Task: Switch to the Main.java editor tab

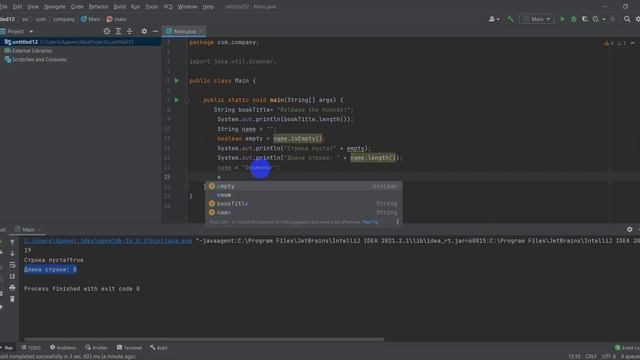Action: pos(184,31)
